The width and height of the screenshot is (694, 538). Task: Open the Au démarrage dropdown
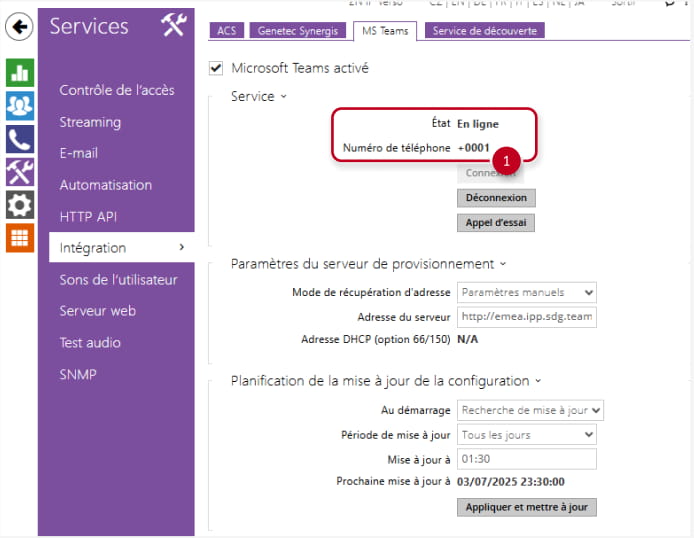[x=530, y=410]
